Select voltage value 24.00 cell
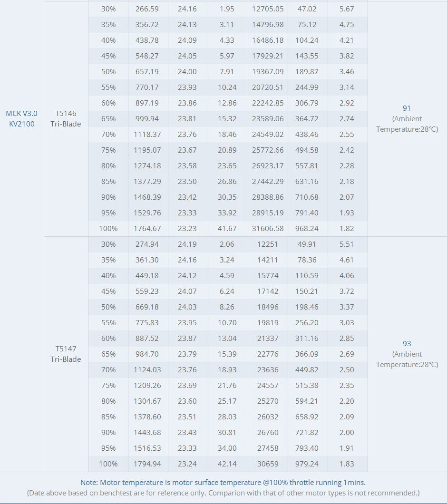Screen dimensions: 447x504 click(187, 71)
